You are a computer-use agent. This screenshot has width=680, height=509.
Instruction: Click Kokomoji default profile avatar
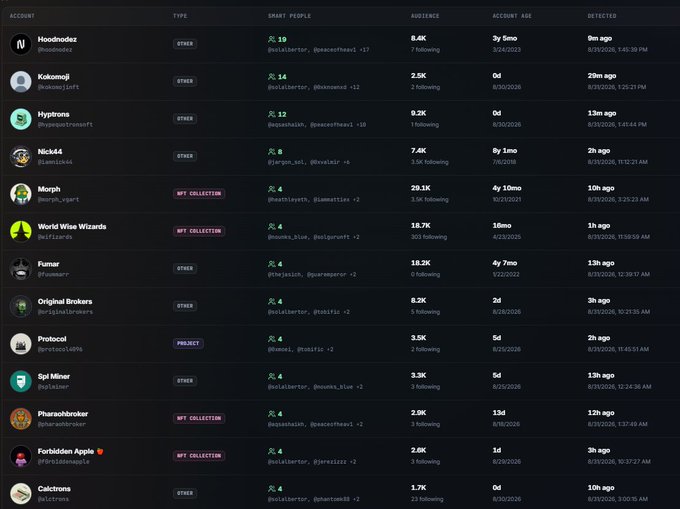tap(21, 82)
